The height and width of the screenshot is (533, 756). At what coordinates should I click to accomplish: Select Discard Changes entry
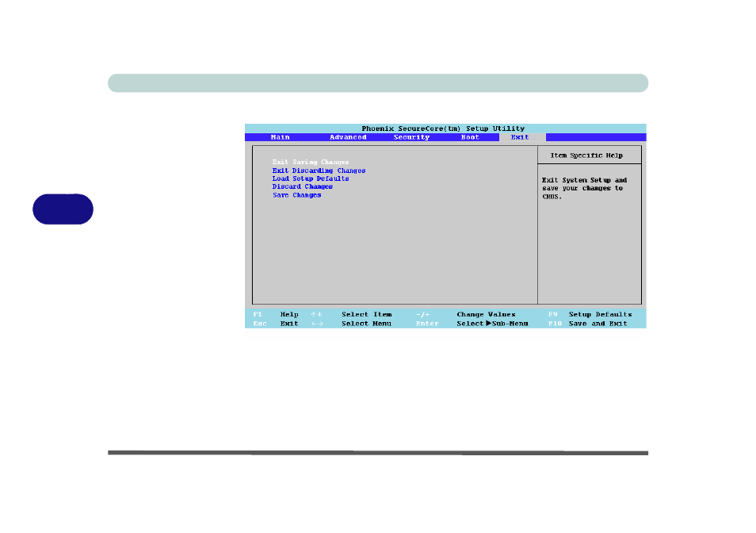coord(302,186)
